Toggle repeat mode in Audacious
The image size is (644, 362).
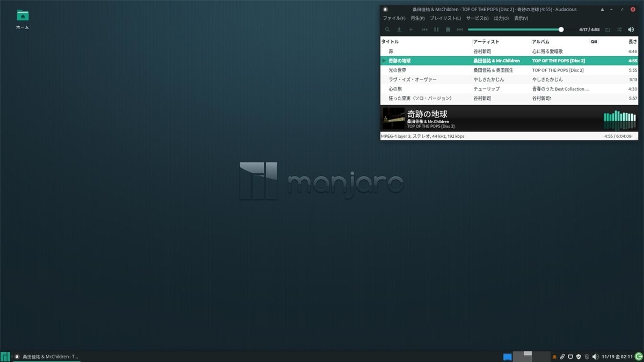point(608,29)
